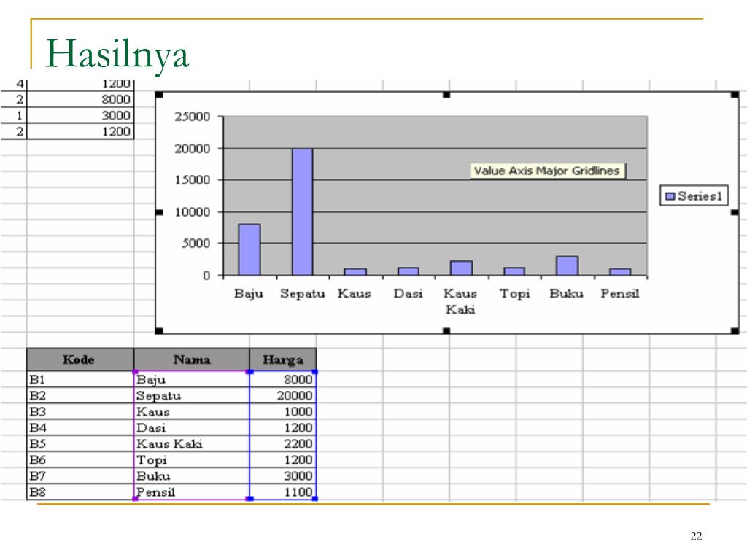Select the Kaus Kaki bar in chart
Viewport: 747px width, 560px height.
[461, 268]
